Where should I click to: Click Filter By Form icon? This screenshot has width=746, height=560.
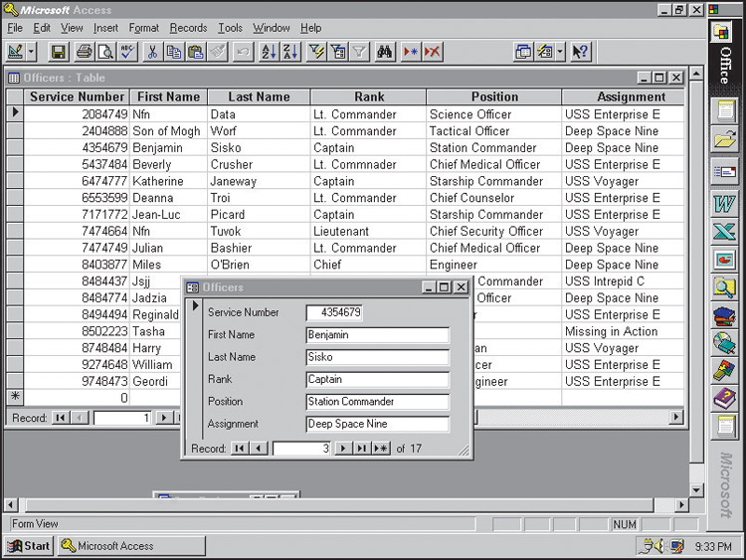pos(338,52)
